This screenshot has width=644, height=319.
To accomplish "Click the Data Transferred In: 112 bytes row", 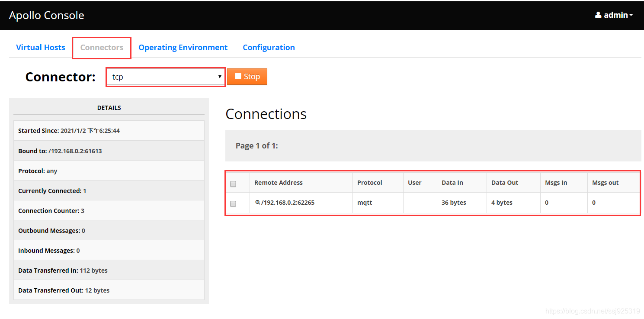I will pyautogui.click(x=109, y=270).
